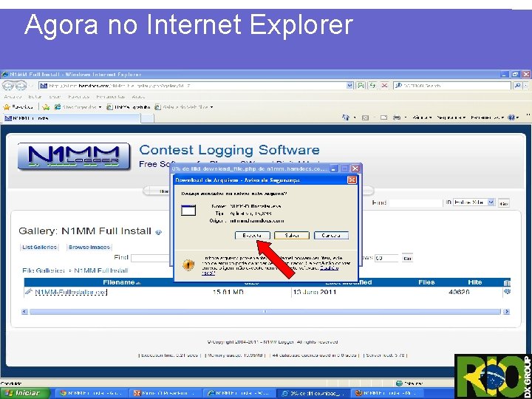The height and width of the screenshot is (399, 532).
Task: Click the columns icon in table header
Action: coord(507,282)
